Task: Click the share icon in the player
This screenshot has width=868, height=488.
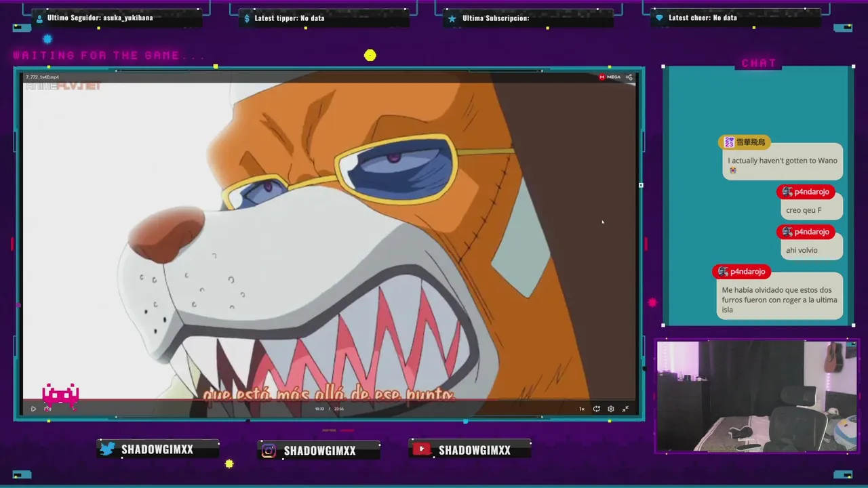Action: [x=629, y=77]
